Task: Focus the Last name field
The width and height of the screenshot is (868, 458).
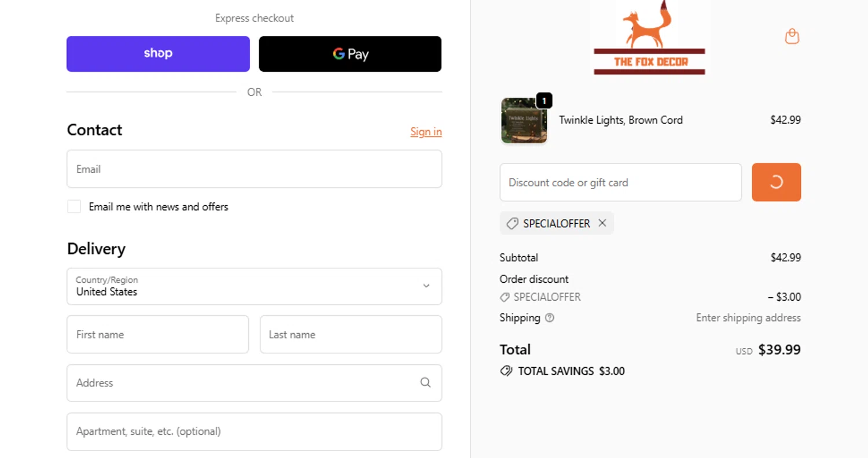Action: (x=351, y=334)
